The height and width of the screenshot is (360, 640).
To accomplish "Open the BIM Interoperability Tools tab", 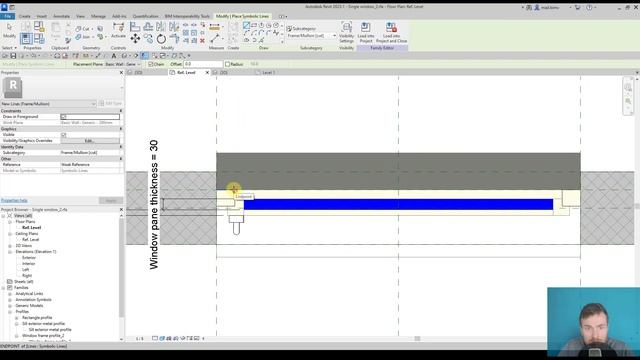I will pos(187,16).
